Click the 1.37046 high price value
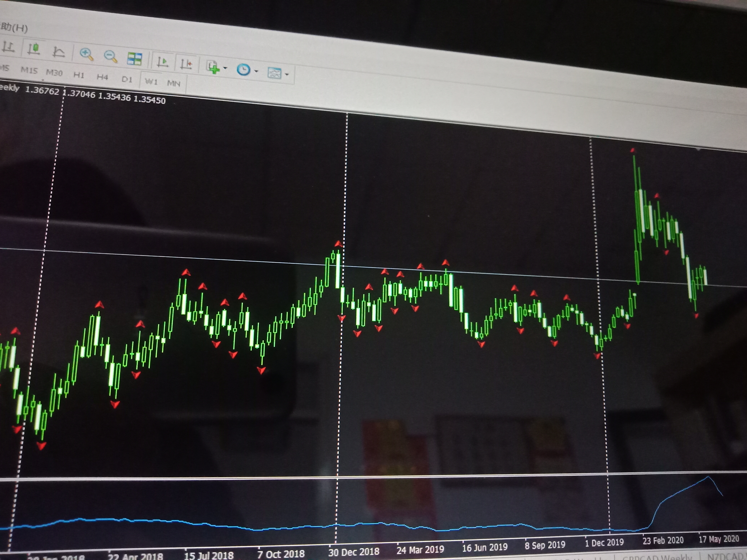747x560 pixels. (79, 94)
